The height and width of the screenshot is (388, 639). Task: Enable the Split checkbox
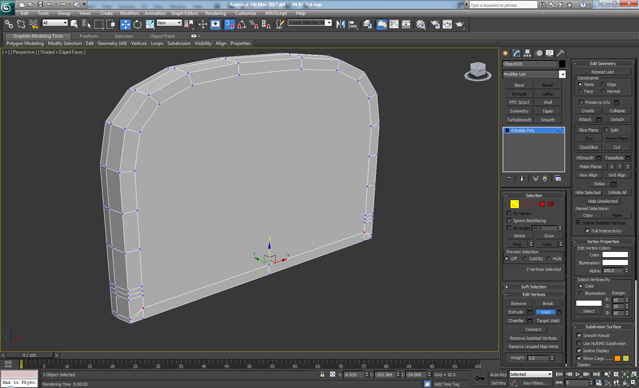click(606, 130)
